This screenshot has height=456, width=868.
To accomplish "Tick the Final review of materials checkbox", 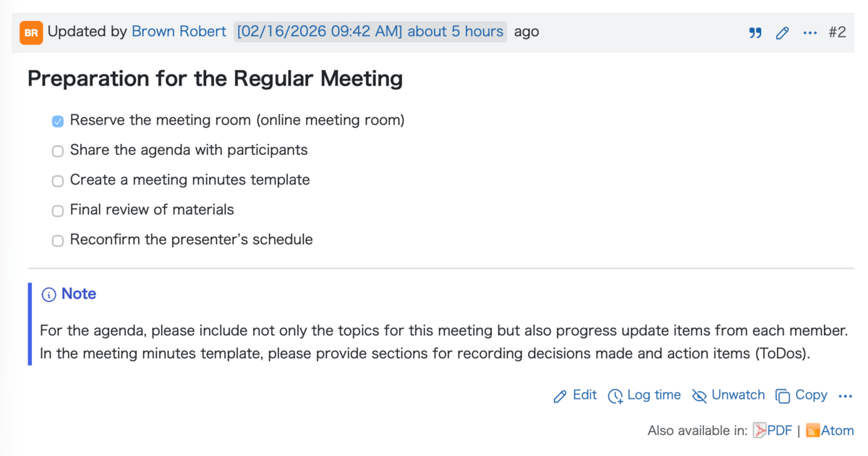I will 58,211.
